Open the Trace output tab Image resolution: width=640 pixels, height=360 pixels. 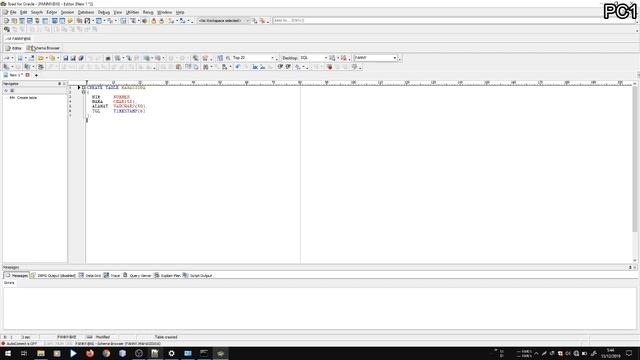click(x=112, y=276)
